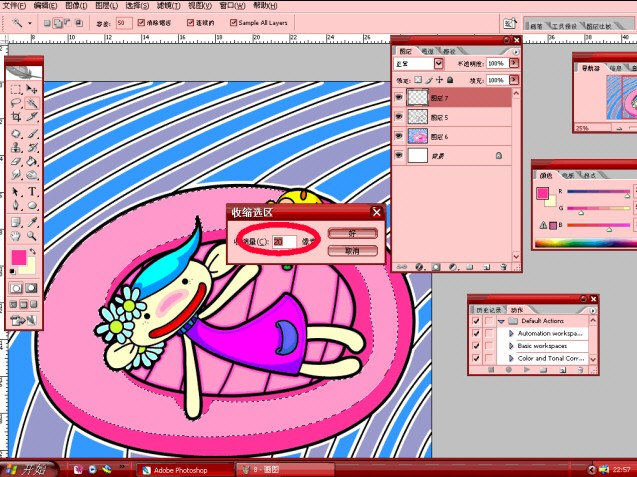Open fill slider arrow in Layers panel
Screen dimensions: 637x477
tap(514, 80)
